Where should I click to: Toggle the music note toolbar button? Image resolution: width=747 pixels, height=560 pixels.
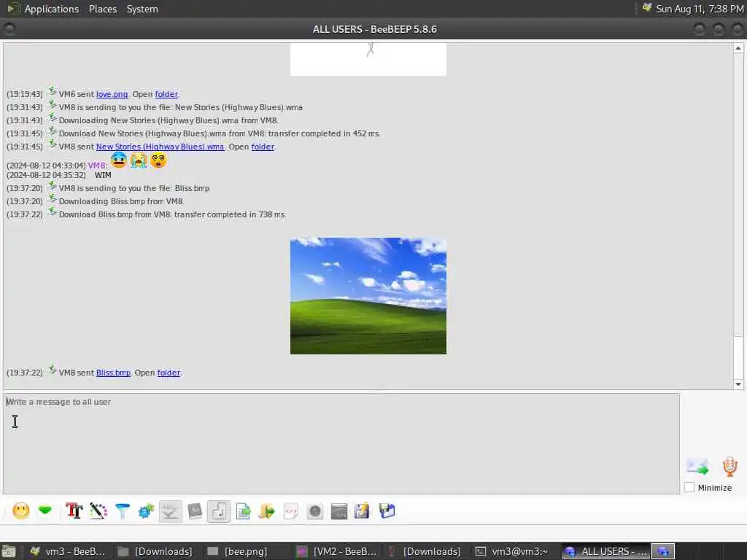[219, 511]
